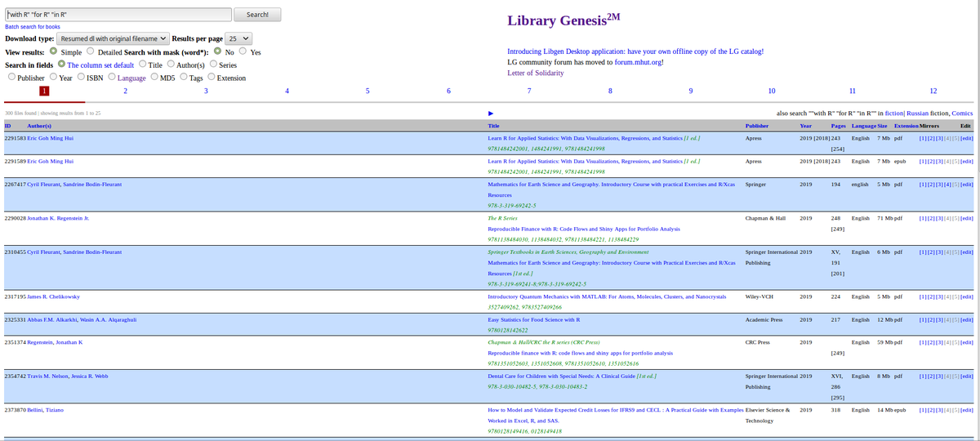This screenshot has width=980, height=441.
Task: Select the Author(s) search field radio
Action: (x=171, y=65)
